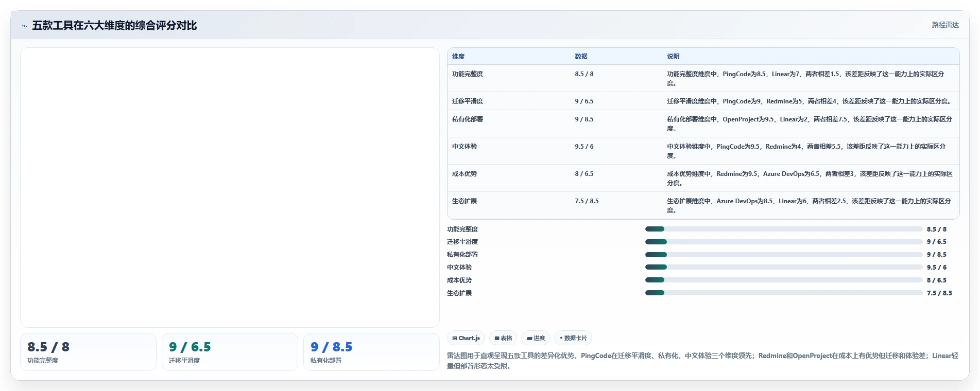Select the 私有化部署 cell in the table
Viewport: 980px width, 391px height.
pyautogui.click(x=468, y=119)
